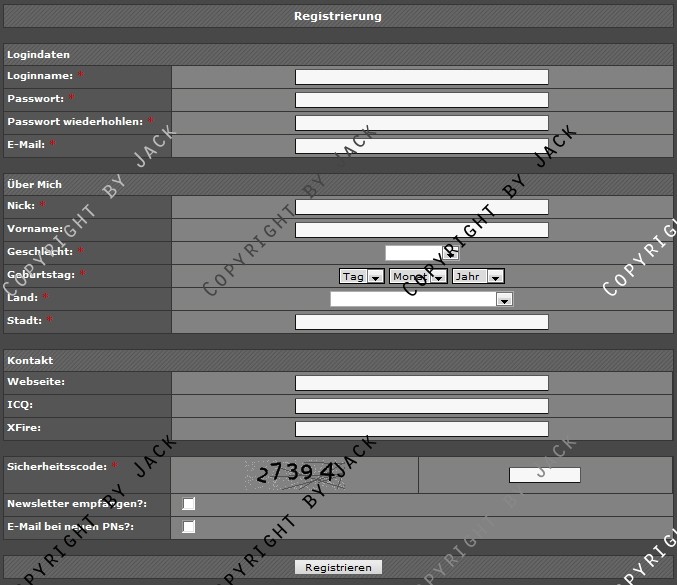Expand the Land country dropdown

tap(421, 299)
